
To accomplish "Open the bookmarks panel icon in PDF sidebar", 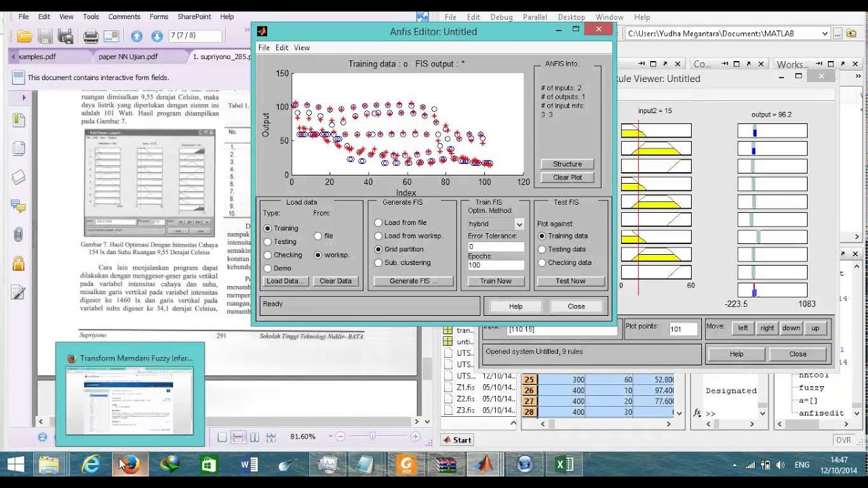I will 18,120.
